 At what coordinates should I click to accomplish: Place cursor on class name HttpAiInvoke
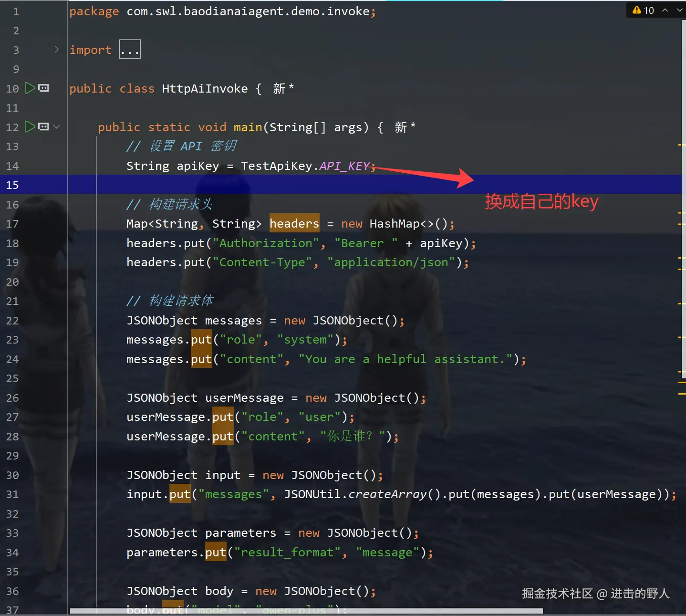pyautogui.click(x=205, y=89)
